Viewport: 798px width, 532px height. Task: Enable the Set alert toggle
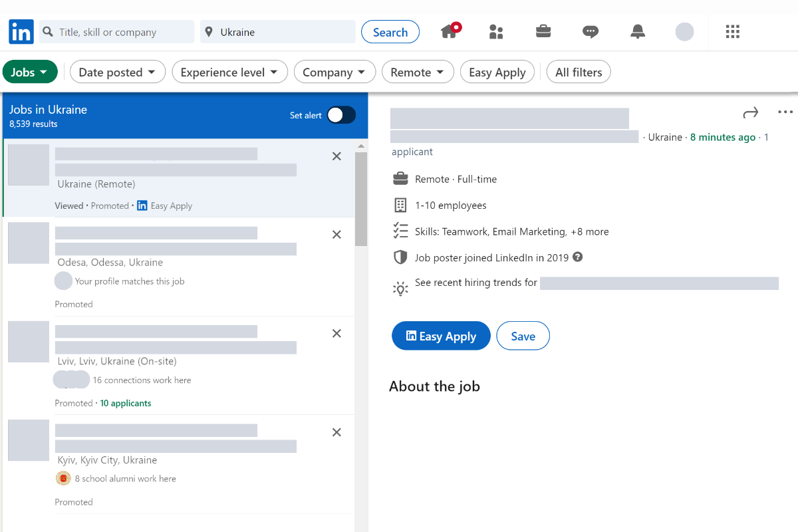tap(341, 114)
